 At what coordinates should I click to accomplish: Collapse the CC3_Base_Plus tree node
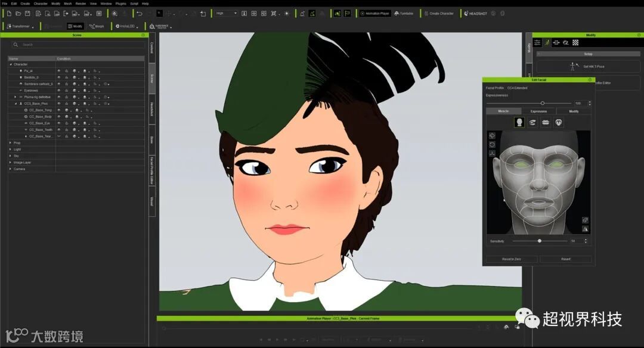(16, 104)
